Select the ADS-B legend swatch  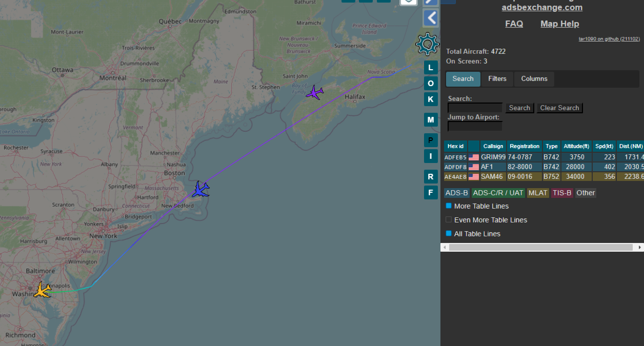click(457, 193)
